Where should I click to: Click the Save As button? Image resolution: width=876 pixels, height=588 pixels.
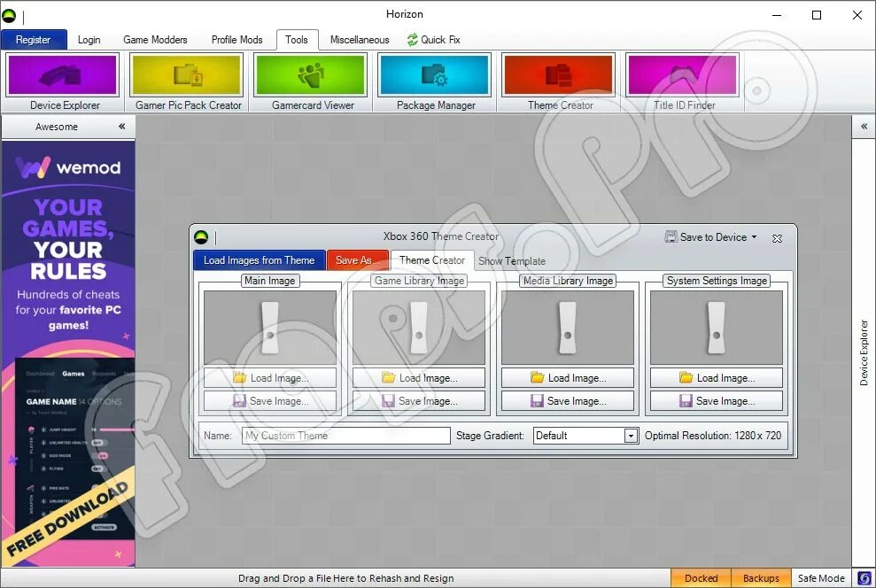click(x=358, y=260)
